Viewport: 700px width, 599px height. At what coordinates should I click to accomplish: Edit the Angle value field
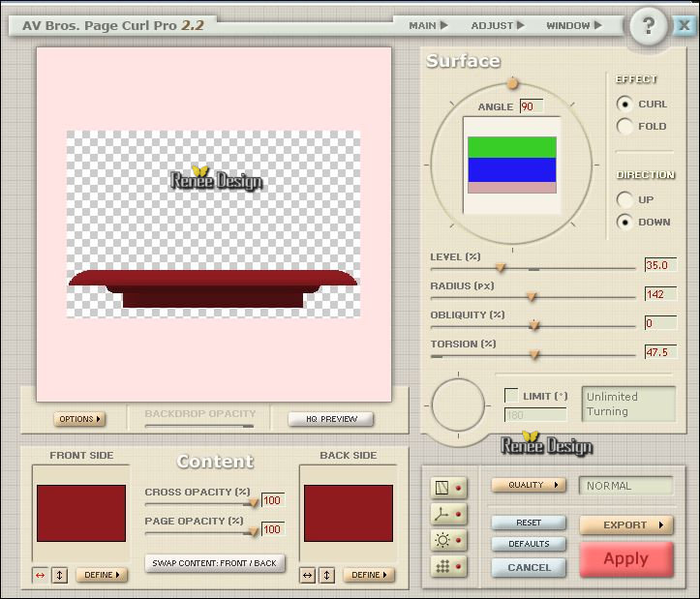[x=532, y=106]
